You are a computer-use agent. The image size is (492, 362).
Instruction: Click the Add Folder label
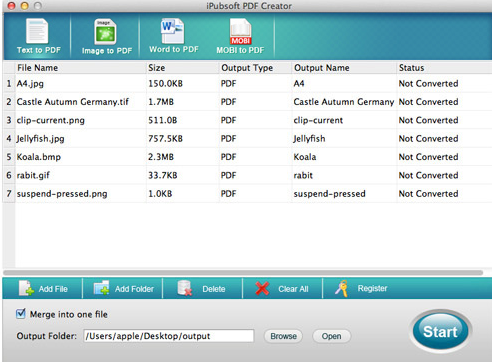[134, 289]
